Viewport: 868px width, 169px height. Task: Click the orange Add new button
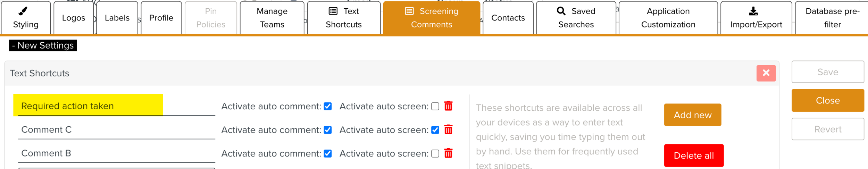click(692, 115)
